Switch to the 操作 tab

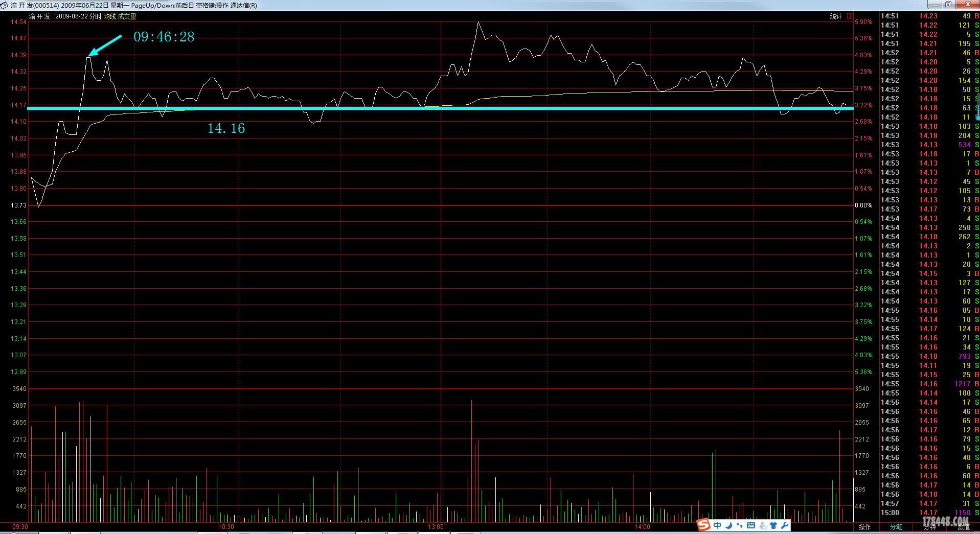tap(864, 527)
